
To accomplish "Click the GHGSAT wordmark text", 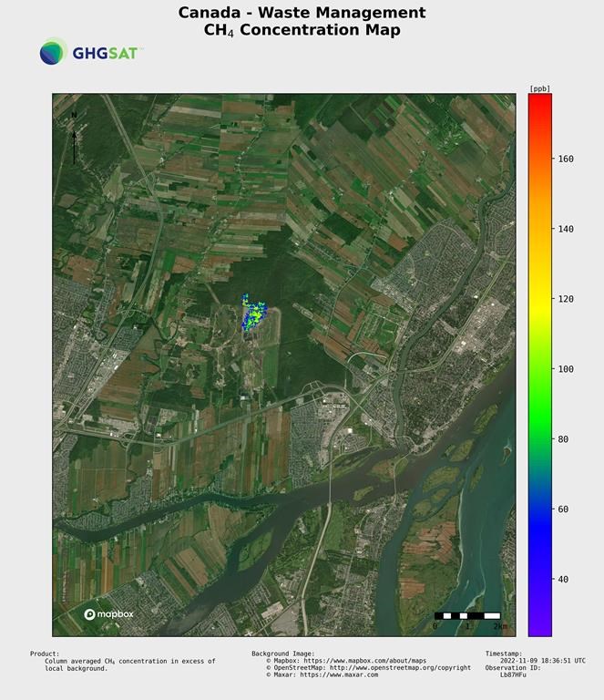I will pos(104,53).
